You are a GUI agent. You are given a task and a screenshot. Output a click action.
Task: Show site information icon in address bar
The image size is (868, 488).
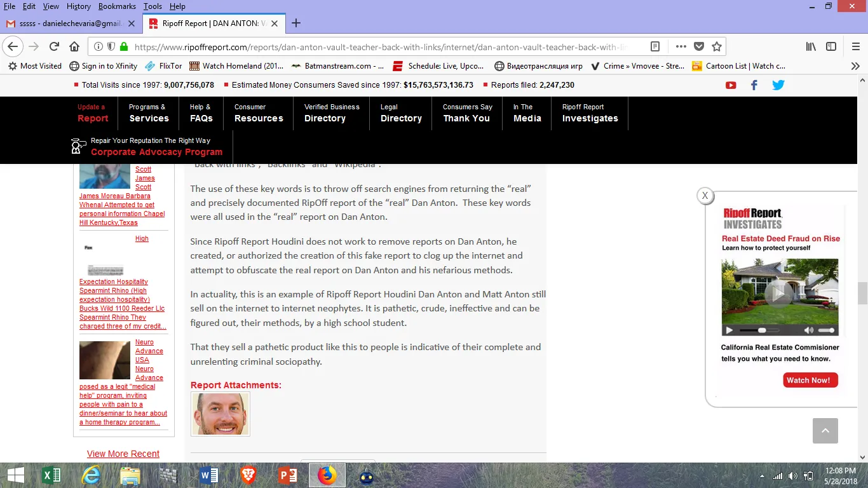pyautogui.click(x=98, y=46)
